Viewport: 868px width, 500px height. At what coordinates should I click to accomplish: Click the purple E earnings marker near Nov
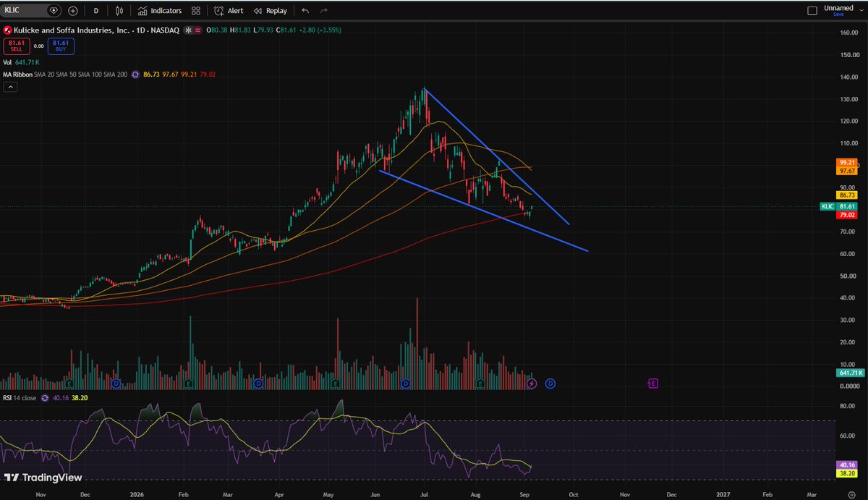(653, 383)
